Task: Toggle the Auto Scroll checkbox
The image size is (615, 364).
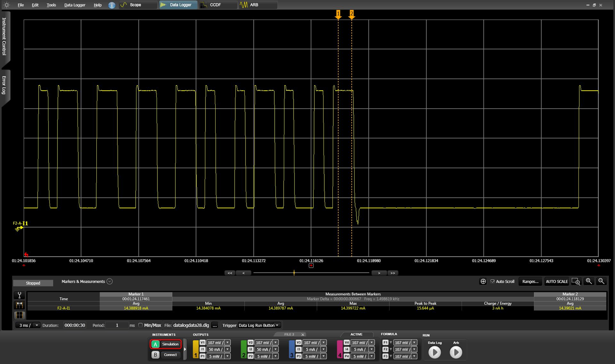Action: pos(492,282)
